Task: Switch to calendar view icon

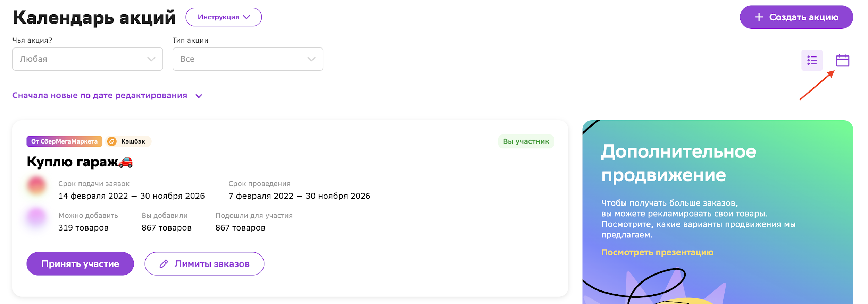Action: click(842, 60)
